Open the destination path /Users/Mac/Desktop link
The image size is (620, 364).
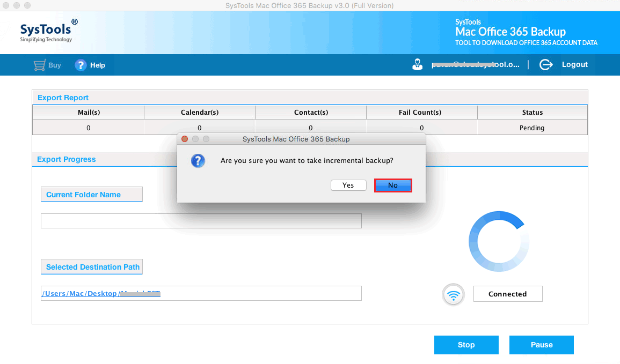click(101, 293)
